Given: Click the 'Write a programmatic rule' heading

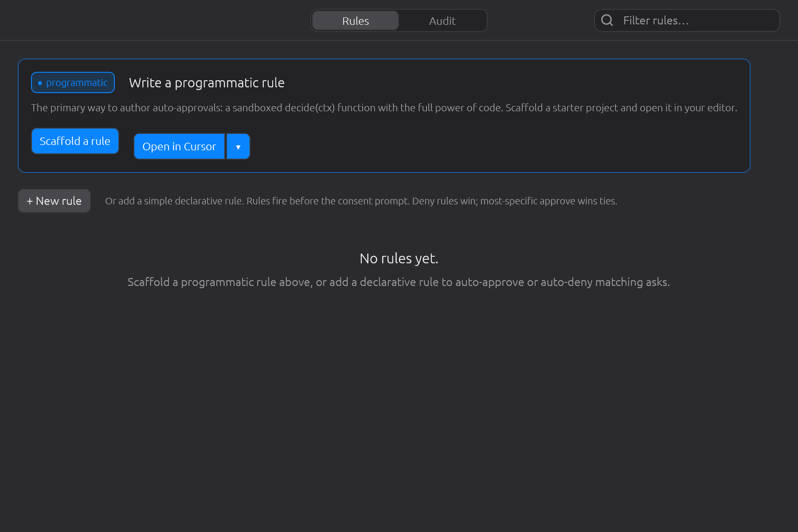Looking at the screenshot, I should coord(207,83).
